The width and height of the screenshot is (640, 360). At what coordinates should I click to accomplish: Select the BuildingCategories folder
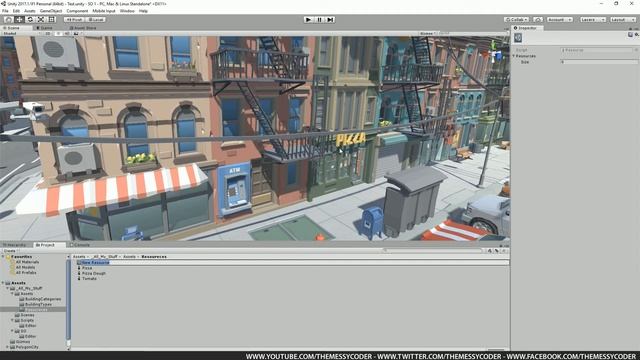[43, 299]
